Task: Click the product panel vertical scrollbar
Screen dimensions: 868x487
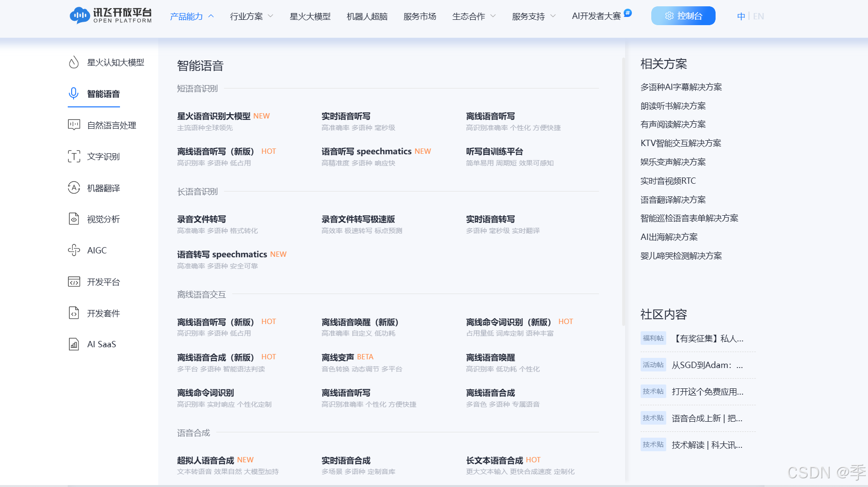Action: 623,191
